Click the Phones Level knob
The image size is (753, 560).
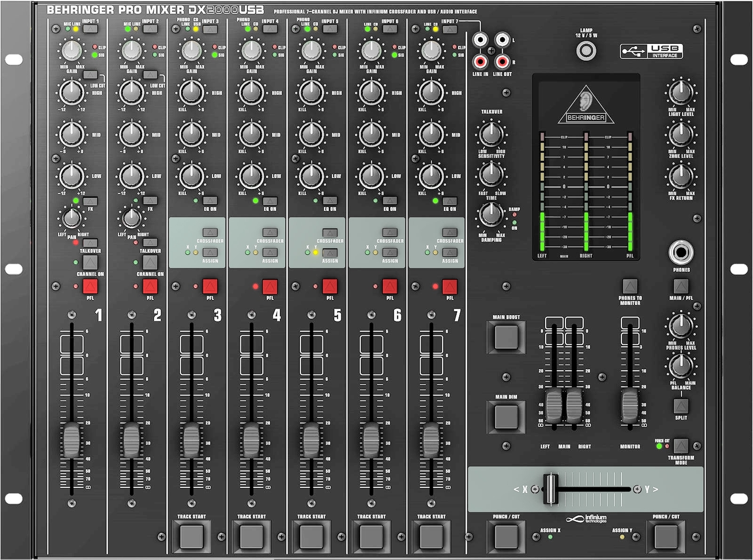tap(680, 326)
